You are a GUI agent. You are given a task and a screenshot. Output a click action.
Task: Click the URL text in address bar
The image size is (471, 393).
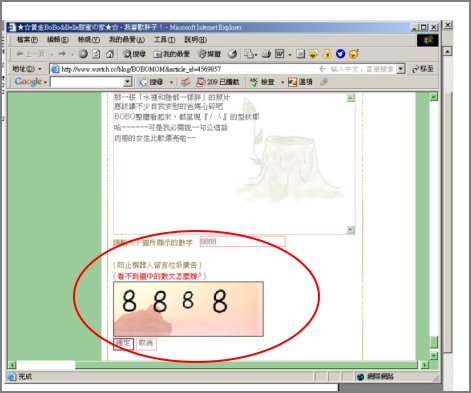point(141,69)
